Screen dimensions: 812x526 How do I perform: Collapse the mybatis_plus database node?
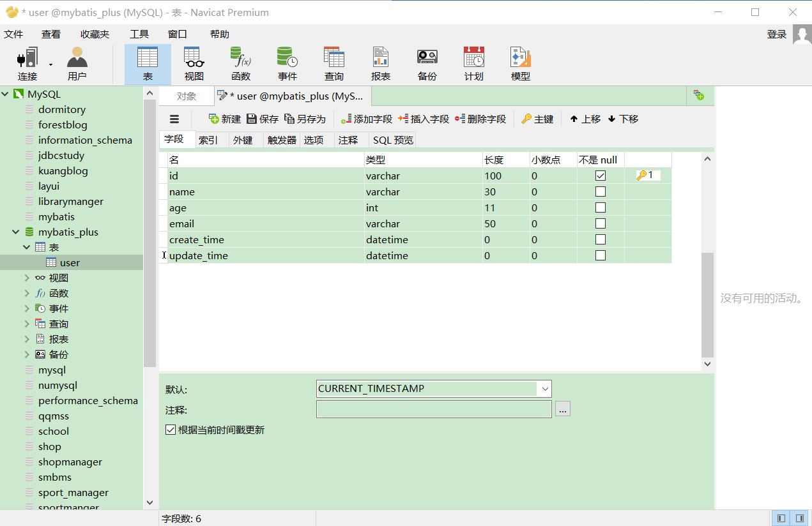pyautogui.click(x=15, y=232)
